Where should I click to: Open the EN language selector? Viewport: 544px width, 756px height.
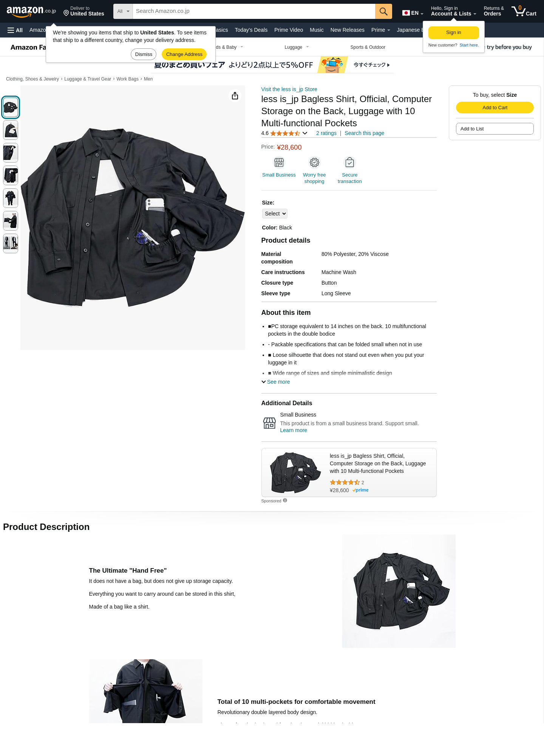click(413, 13)
